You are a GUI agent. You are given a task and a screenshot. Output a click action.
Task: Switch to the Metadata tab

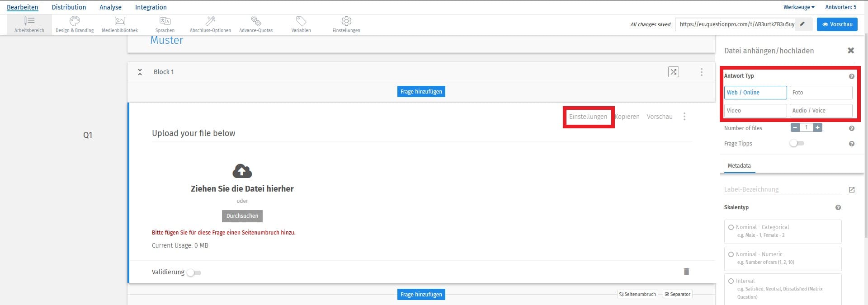click(x=739, y=166)
